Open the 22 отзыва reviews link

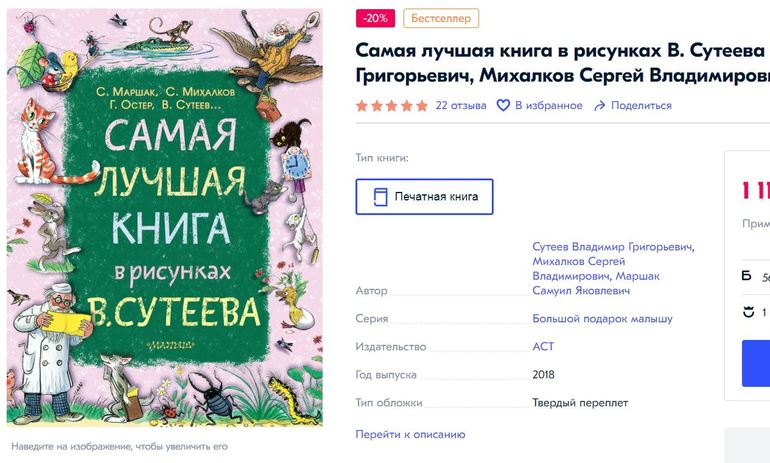(461, 105)
